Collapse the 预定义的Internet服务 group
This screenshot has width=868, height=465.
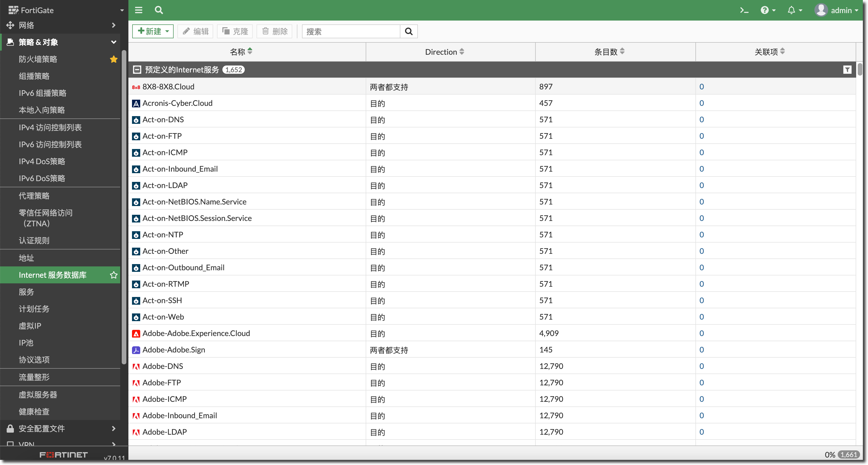pyautogui.click(x=137, y=70)
